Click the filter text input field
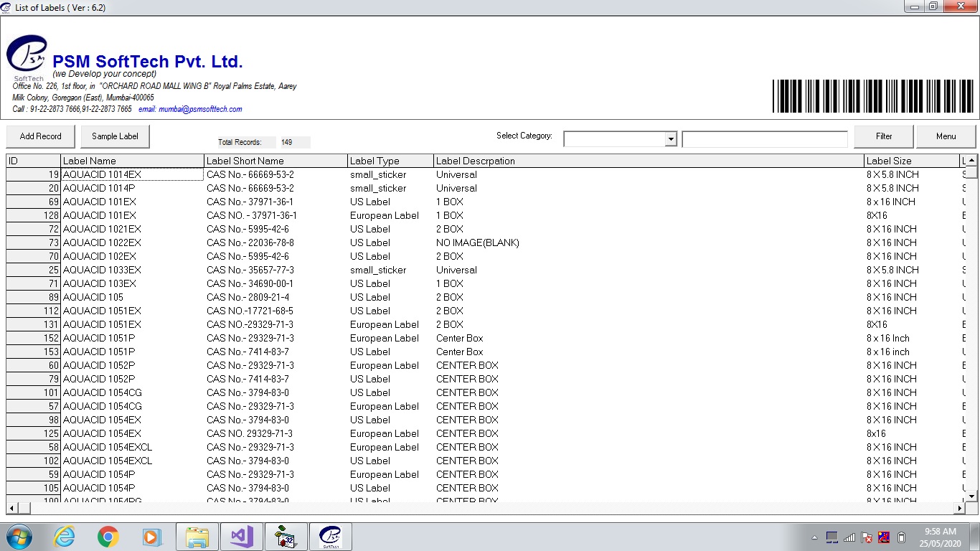The image size is (980, 551). pyautogui.click(x=765, y=139)
